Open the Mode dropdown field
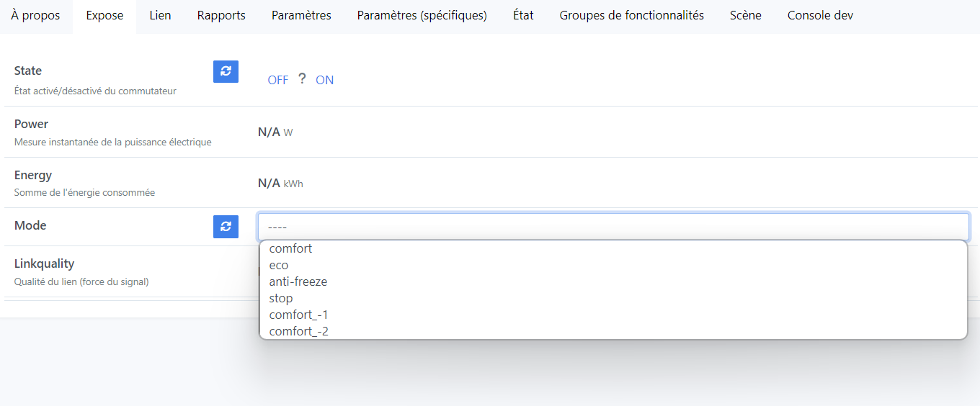The width and height of the screenshot is (980, 406). tap(612, 227)
